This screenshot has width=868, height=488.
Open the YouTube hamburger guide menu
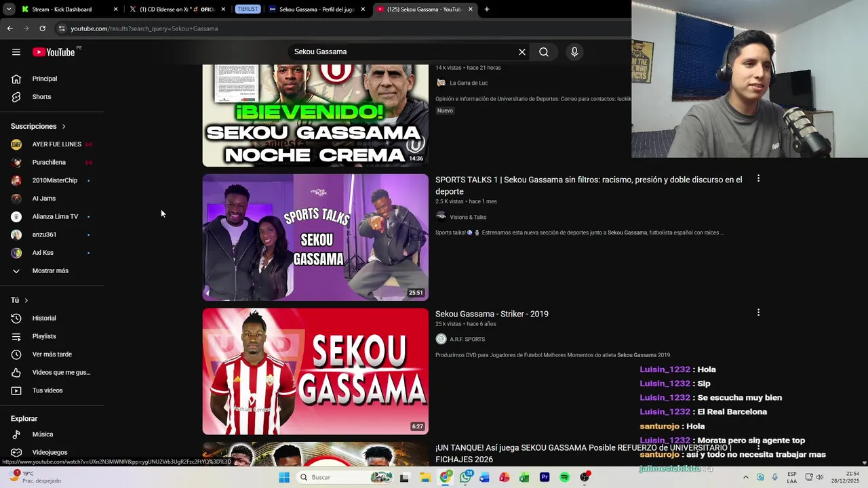(x=16, y=52)
